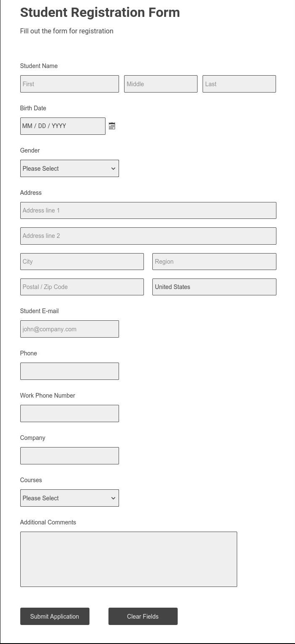Click the Additional Comments text area
Viewport: 295px width, 644px height.
pyautogui.click(x=128, y=559)
